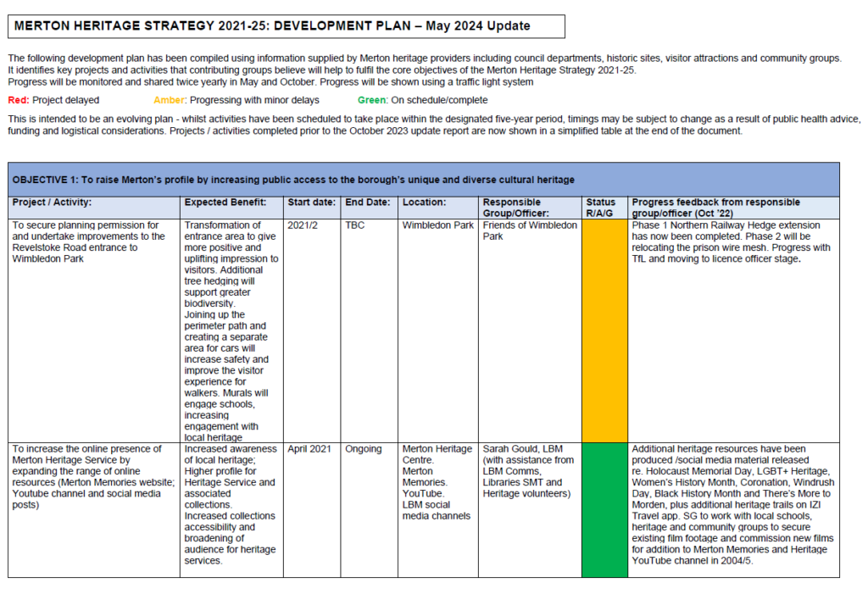Image resolution: width=868 pixels, height=594 pixels.
Task: Click the 'Progress feedback' column header
Action: pyautogui.click(x=715, y=208)
